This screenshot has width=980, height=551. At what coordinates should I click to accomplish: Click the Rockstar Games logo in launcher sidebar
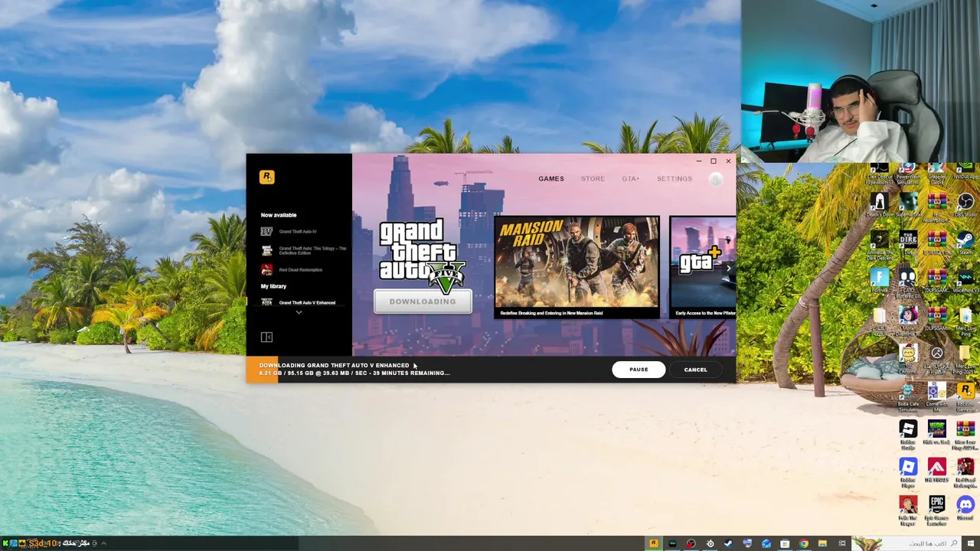click(x=266, y=177)
